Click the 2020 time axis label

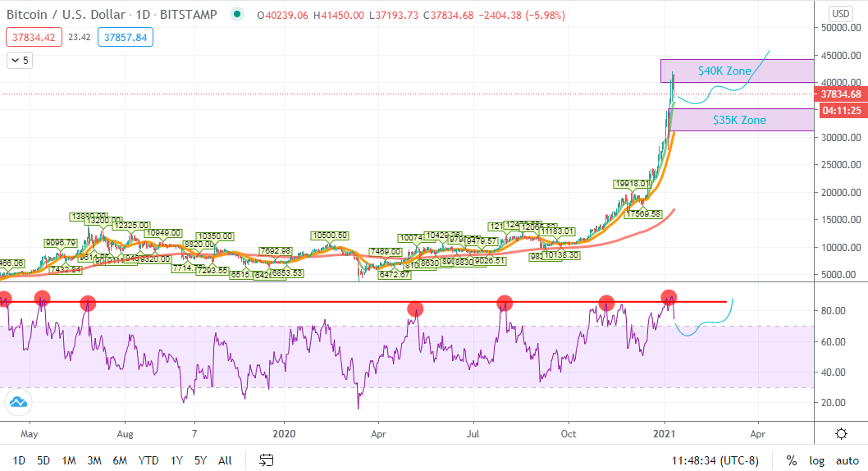tap(284, 434)
